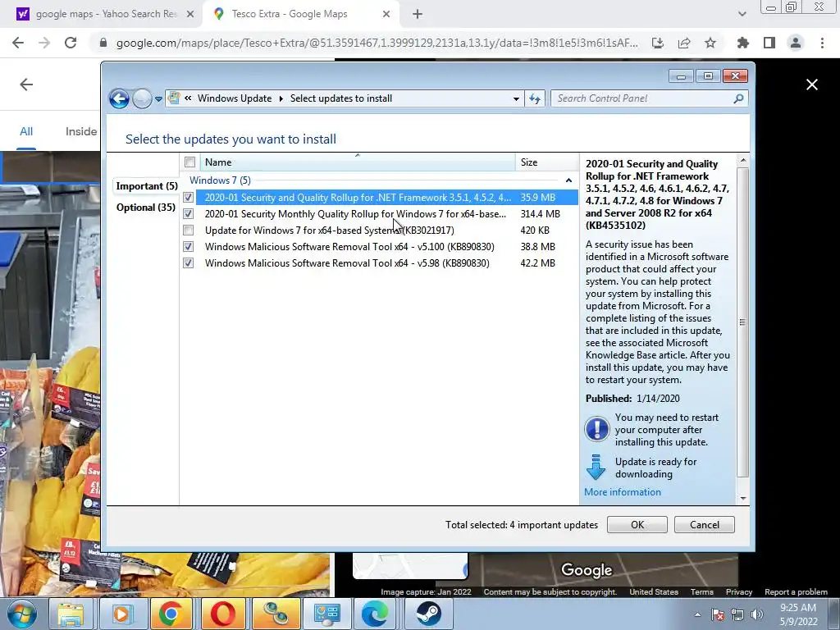840x630 pixels.
Task: Reload the Google Maps page
Action: (71, 43)
